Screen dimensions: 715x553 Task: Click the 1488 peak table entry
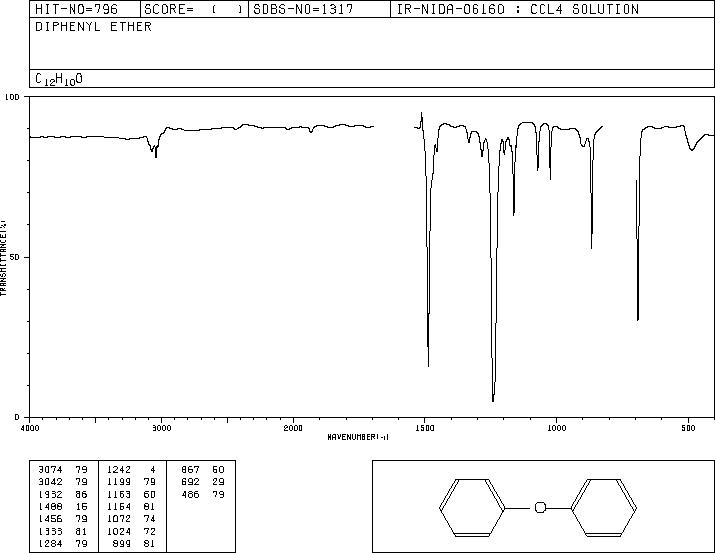50,506
